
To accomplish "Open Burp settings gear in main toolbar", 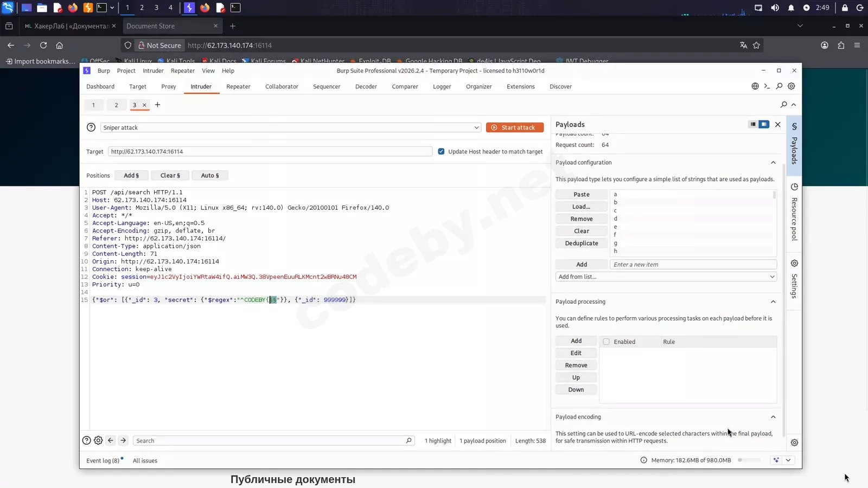I will pyautogui.click(x=792, y=86).
